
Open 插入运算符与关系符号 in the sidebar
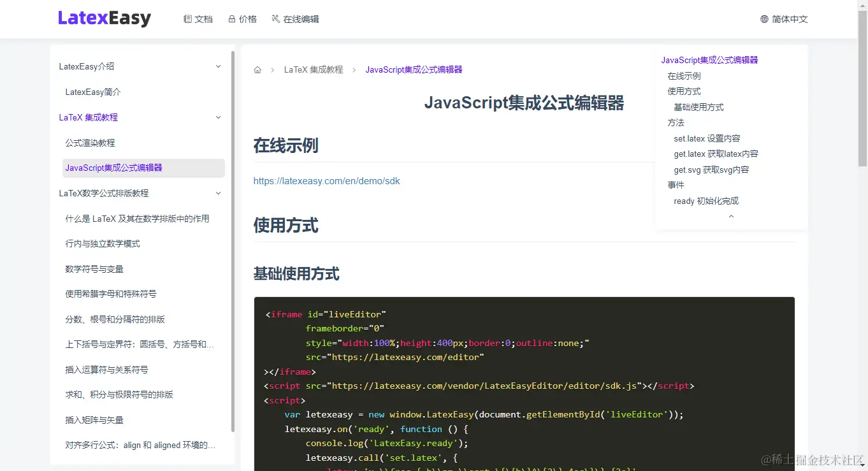pos(106,370)
